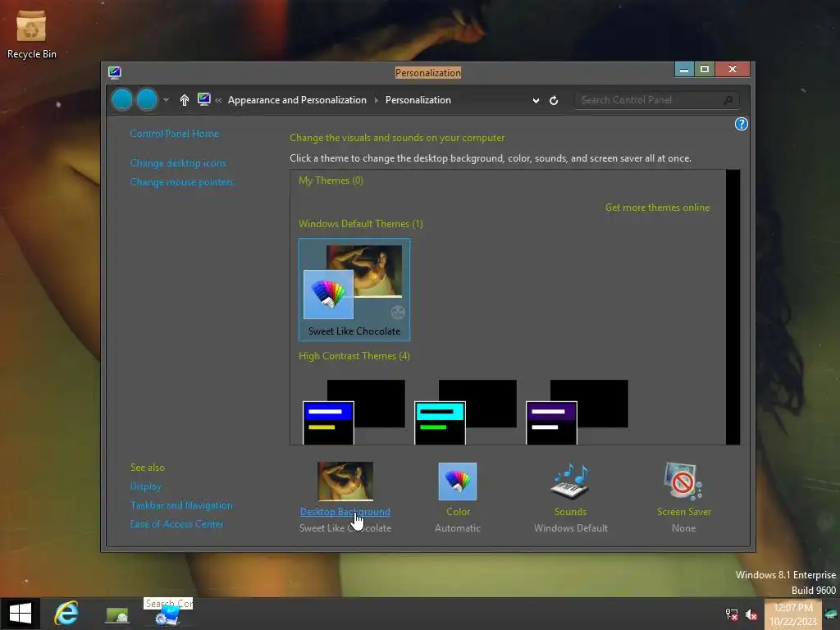
Task: Open the Display link under See also
Action: pos(145,486)
